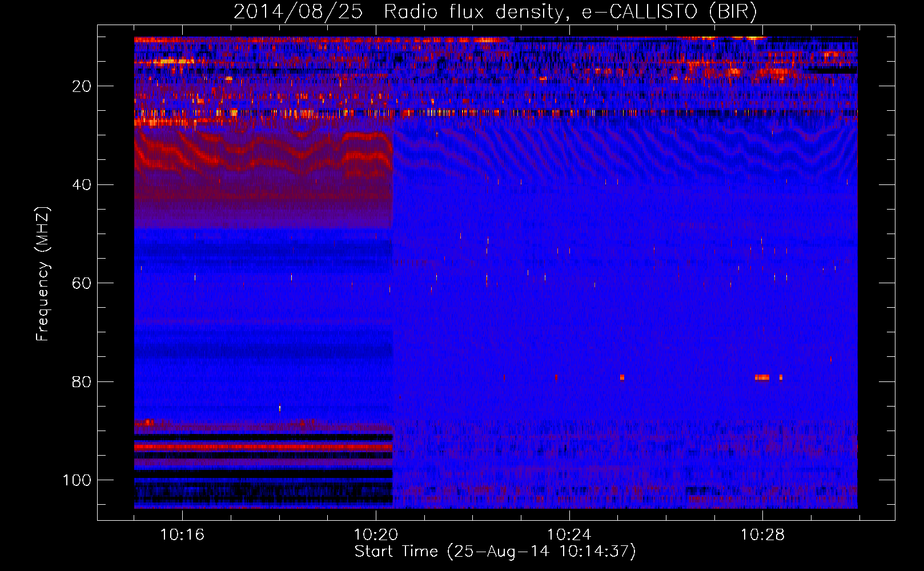
Task: Click the '100' frequency tick label
Action: 77,480
